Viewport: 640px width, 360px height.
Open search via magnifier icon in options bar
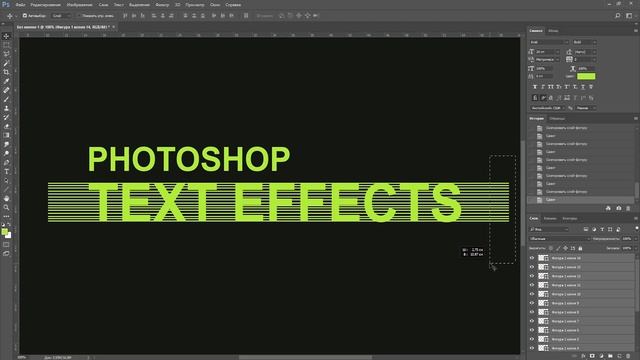tap(618, 16)
